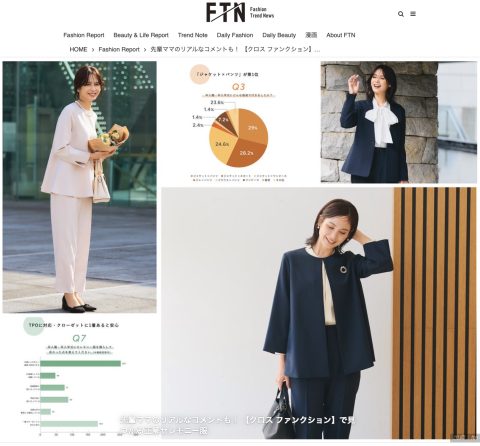Open the Q3 pie chart image
This screenshot has height=446, width=480.
(238, 122)
